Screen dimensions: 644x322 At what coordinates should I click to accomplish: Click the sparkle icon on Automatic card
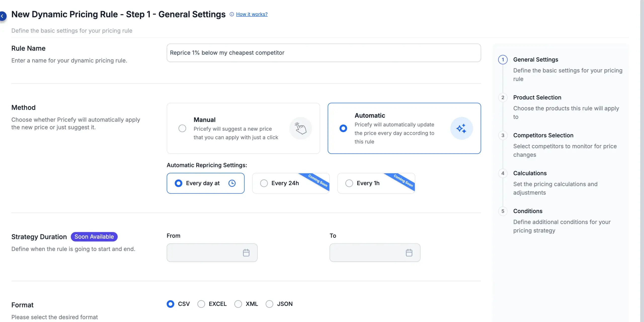click(x=462, y=128)
